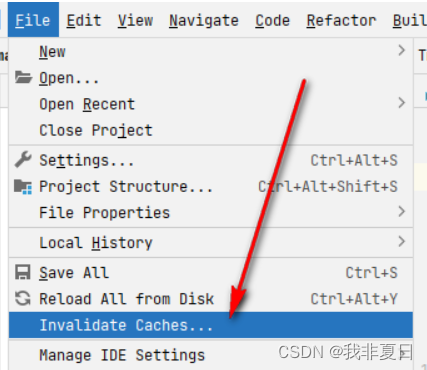Select Project Structure... menu item
The width and height of the screenshot is (427, 370).
[x=211, y=186]
